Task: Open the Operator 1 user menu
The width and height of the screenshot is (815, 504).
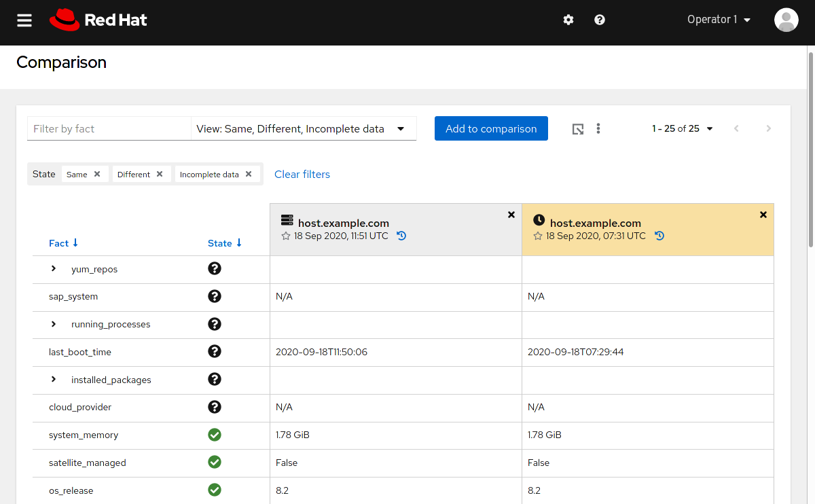Action: point(719,20)
